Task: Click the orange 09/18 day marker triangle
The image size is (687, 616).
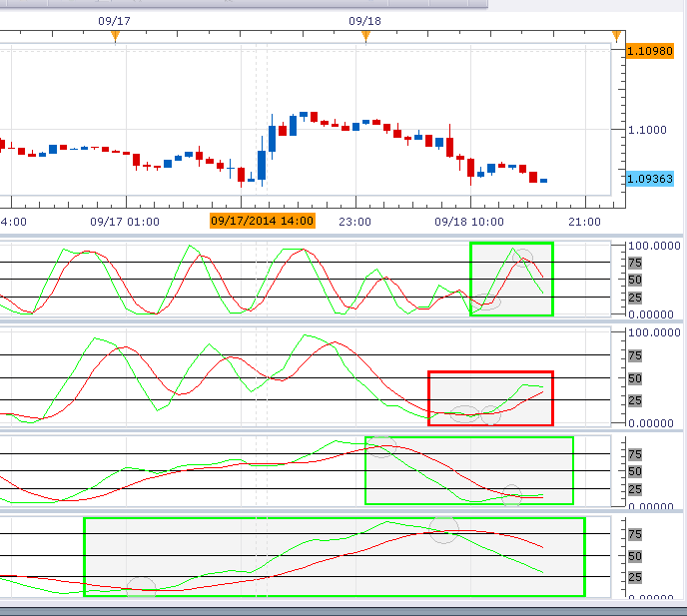Action: 365,36
